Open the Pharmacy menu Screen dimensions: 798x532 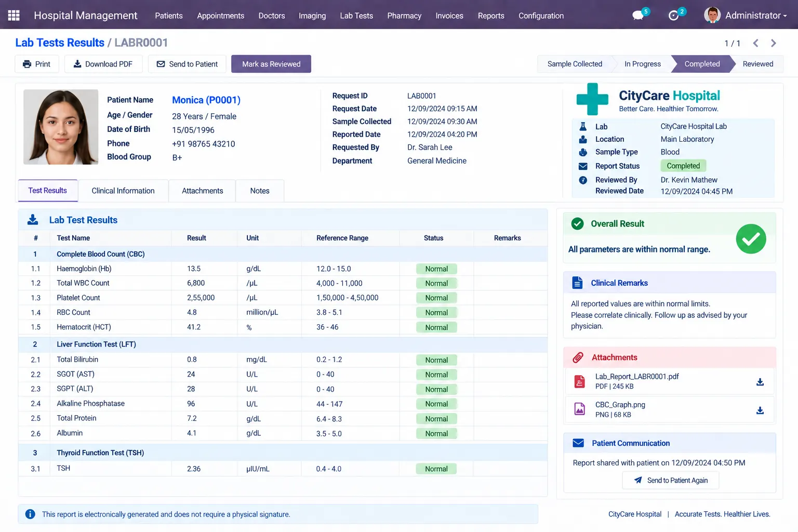tap(404, 16)
